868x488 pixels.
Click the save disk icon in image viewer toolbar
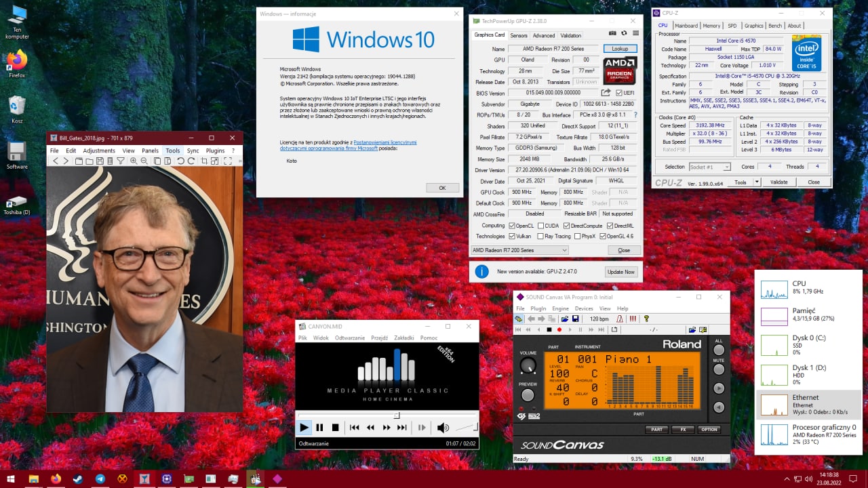point(100,161)
